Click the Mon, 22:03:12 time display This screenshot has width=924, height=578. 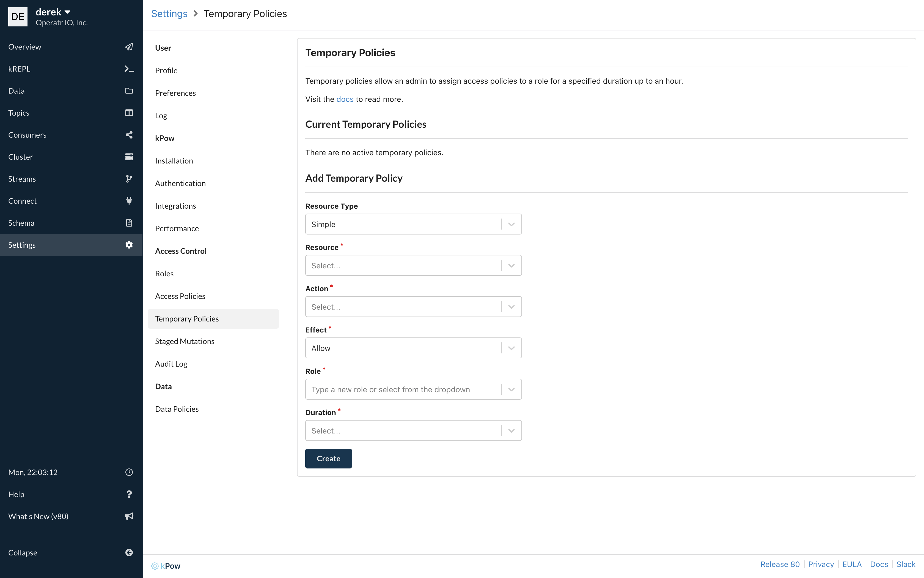pyautogui.click(x=33, y=472)
